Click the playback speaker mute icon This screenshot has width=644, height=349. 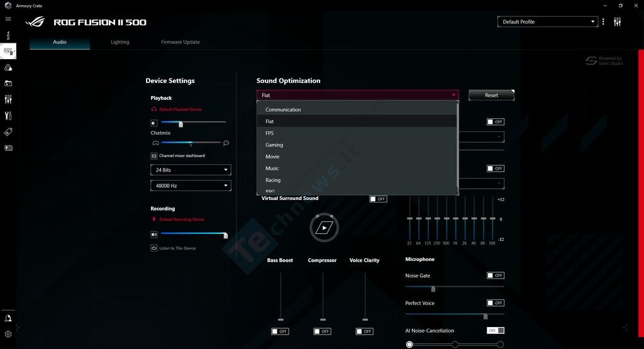tap(154, 123)
